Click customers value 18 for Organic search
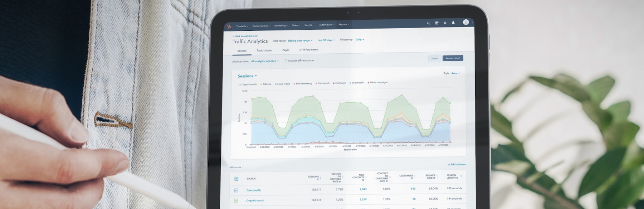The height and width of the screenshot is (209, 644). point(414,199)
